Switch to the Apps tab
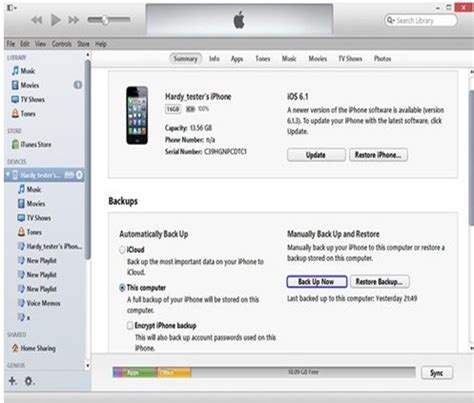The width and height of the screenshot is (474, 403). (x=237, y=59)
